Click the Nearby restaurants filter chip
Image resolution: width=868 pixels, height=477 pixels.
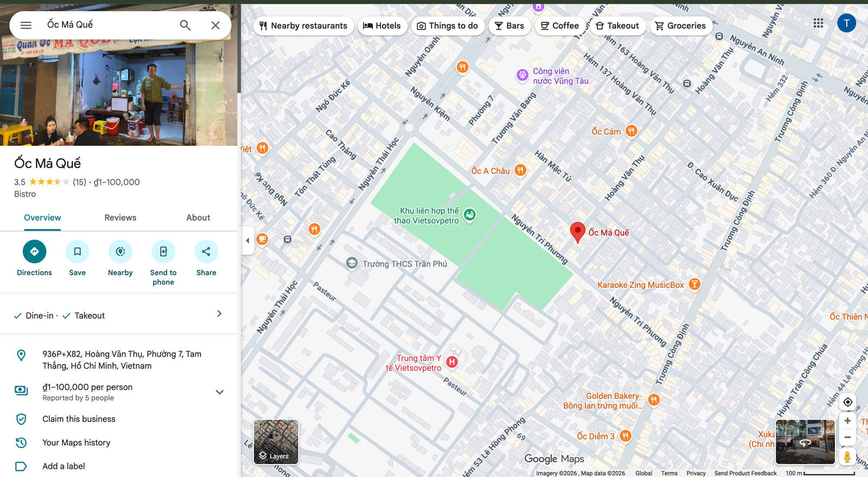tap(303, 26)
